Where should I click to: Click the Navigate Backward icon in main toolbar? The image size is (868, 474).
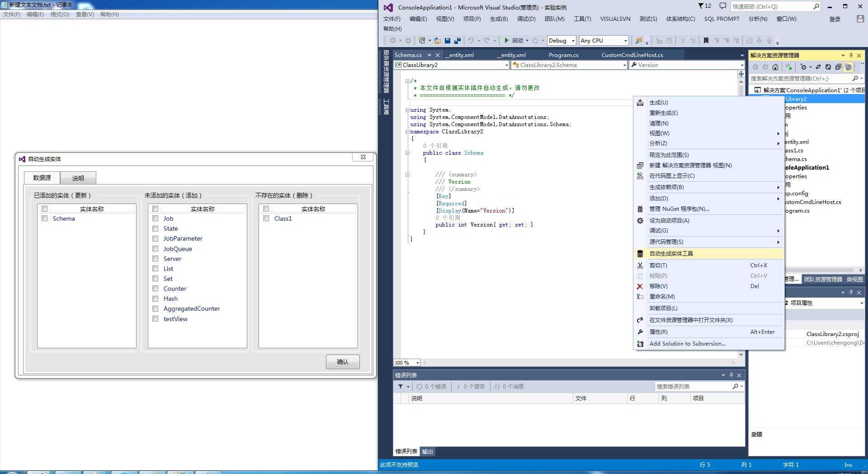pos(393,41)
